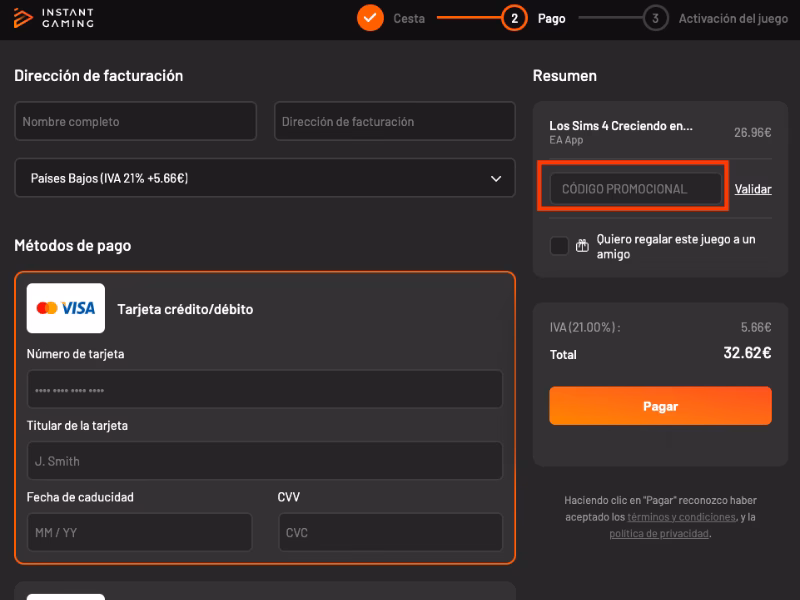Expand country list via chevron arrow
The width and height of the screenshot is (800, 600).
click(495, 179)
